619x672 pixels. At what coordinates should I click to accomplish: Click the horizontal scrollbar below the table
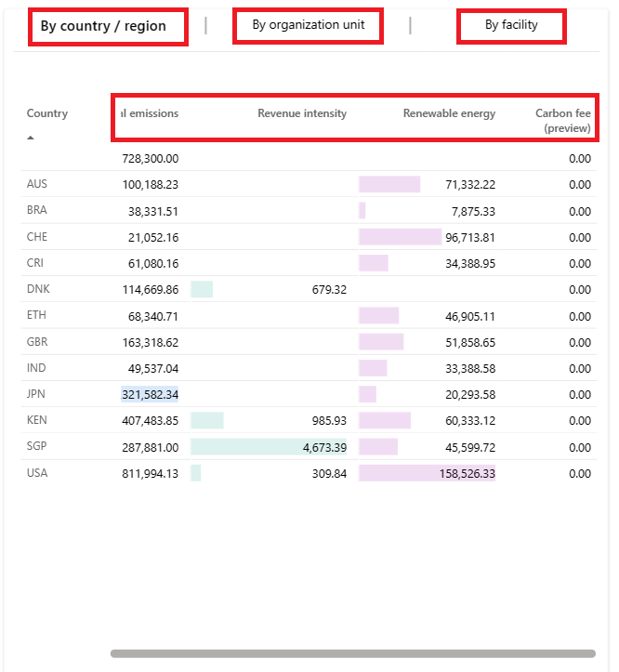[353, 653]
